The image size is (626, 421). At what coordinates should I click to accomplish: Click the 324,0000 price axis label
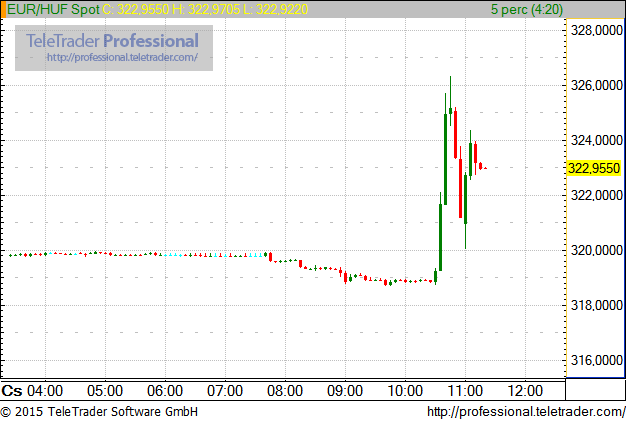click(x=596, y=140)
